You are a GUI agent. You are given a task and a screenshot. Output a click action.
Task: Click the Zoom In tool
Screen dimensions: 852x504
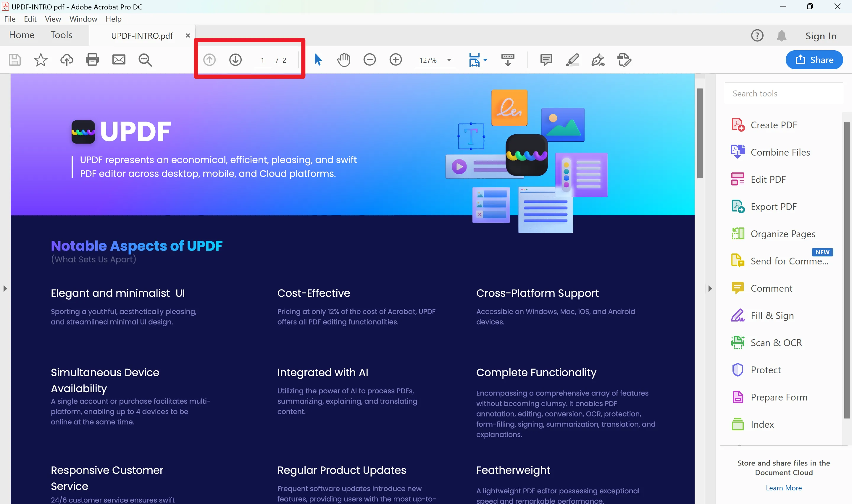pos(396,59)
